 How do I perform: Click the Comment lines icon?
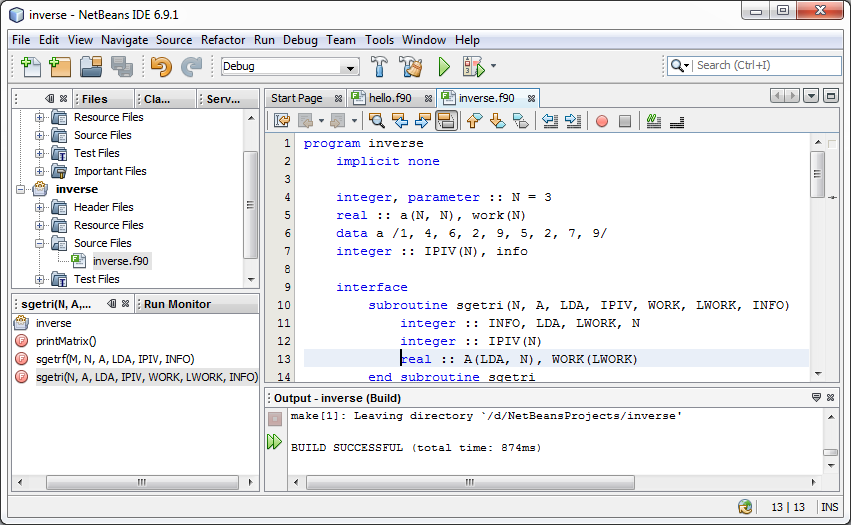tap(654, 121)
